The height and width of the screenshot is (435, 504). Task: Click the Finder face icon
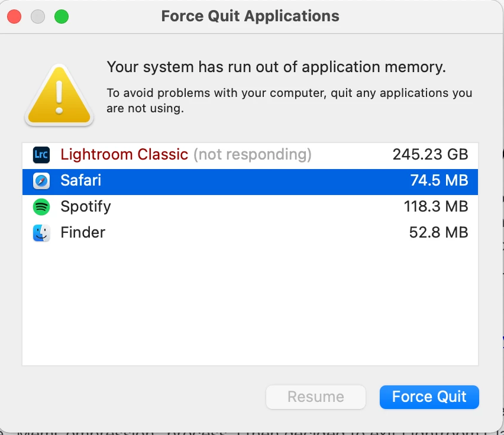(41, 233)
